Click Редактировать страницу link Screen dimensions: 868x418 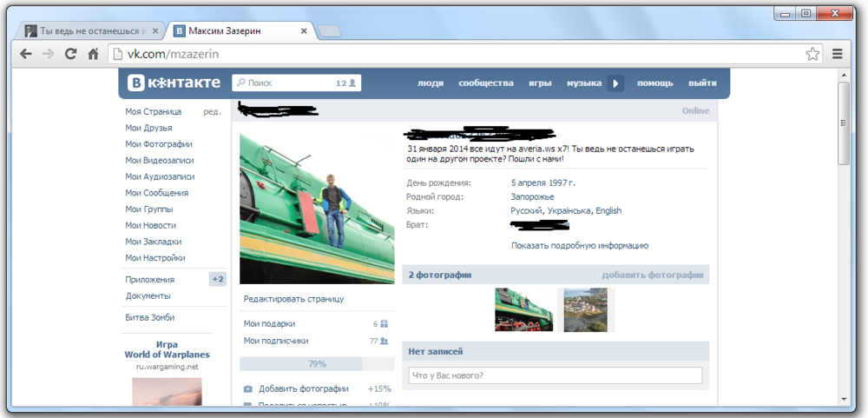(x=293, y=299)
